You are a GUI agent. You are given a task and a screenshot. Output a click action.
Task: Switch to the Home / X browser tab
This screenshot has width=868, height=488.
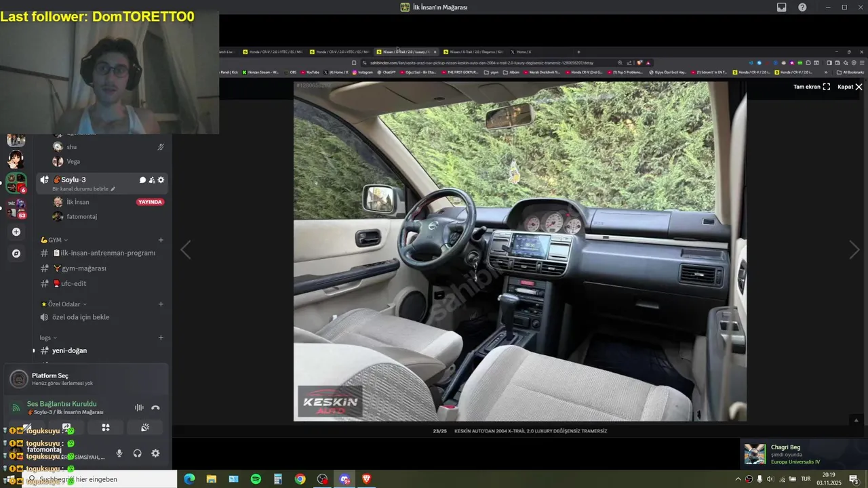[x=524, y=52]
